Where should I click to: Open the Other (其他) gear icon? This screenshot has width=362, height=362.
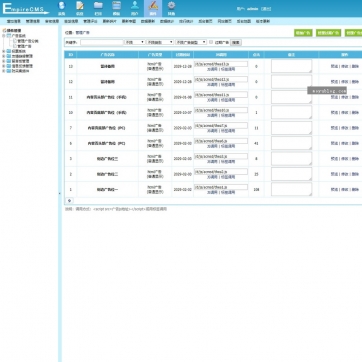point(171,8)
